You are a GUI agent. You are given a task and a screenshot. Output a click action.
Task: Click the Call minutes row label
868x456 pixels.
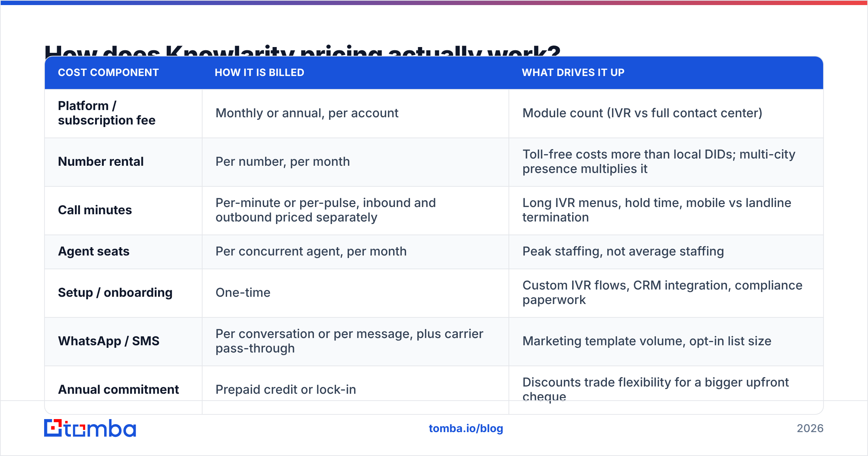pyautogui.click(x=95, y=210)
